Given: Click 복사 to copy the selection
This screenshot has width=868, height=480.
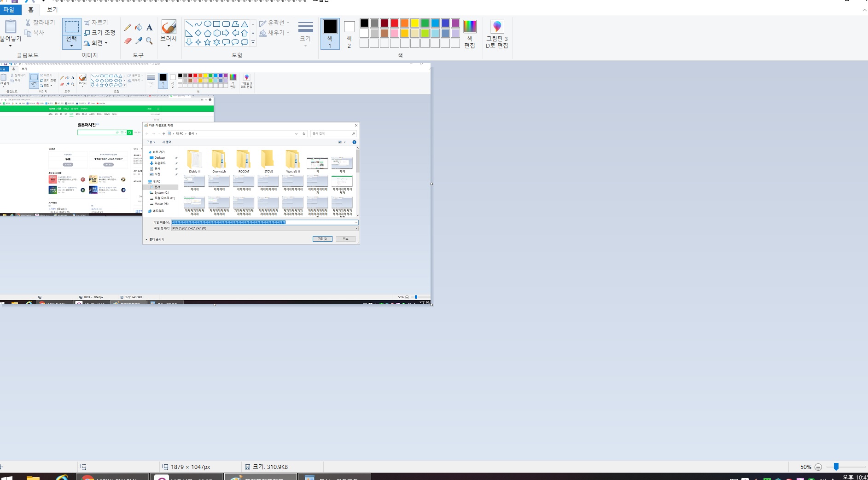Looking at the screenshot, I should [x=35, y=33].
